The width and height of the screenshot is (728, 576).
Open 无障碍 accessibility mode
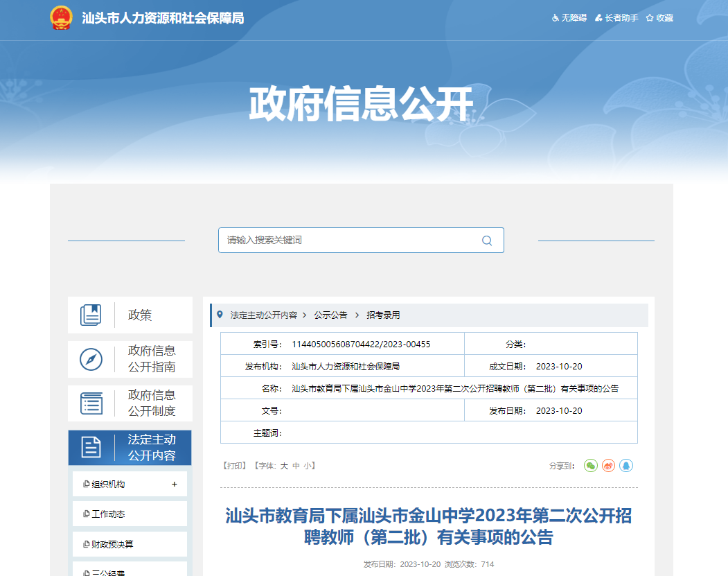pos(569,18)
